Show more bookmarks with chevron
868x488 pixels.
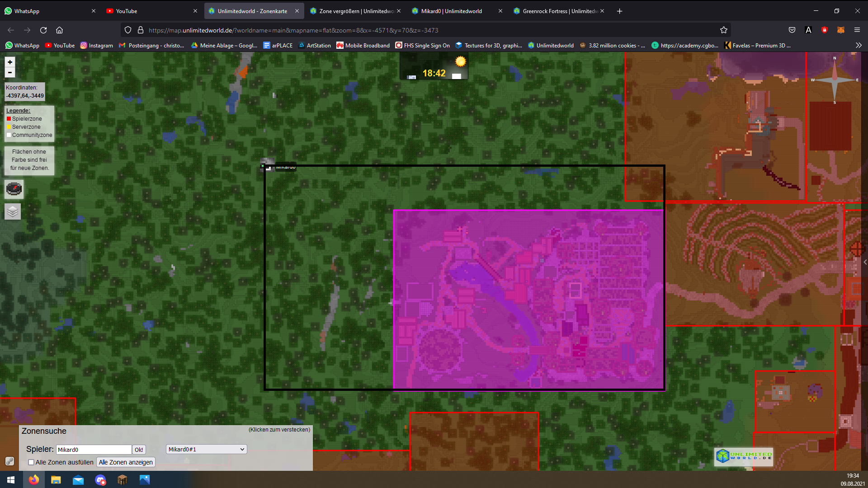tap(859, 45)
